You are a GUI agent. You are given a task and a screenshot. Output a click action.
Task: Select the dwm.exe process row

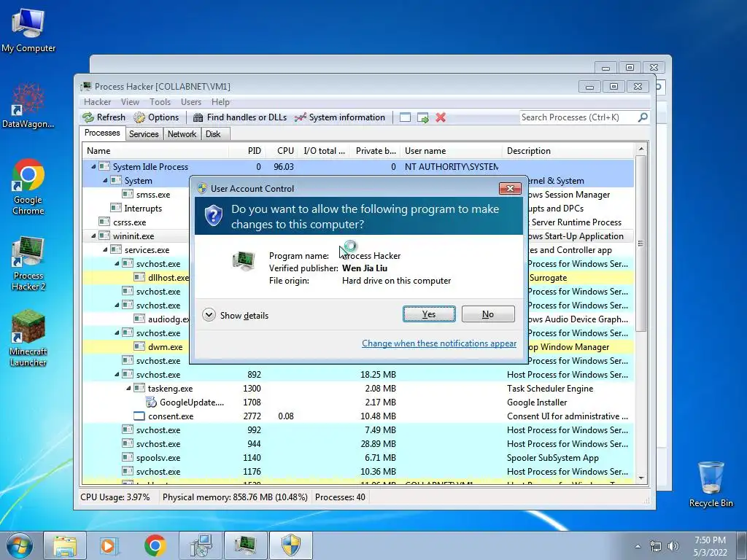(136, 346)
